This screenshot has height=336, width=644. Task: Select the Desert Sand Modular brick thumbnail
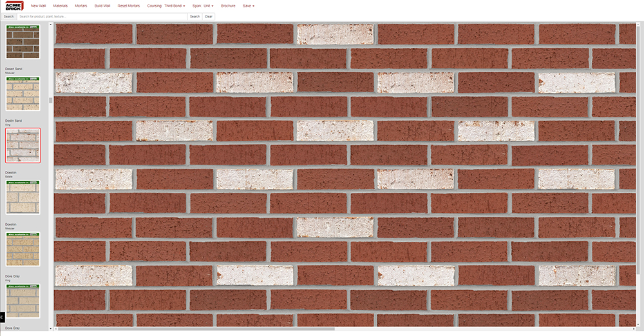[x=23, y=94]
